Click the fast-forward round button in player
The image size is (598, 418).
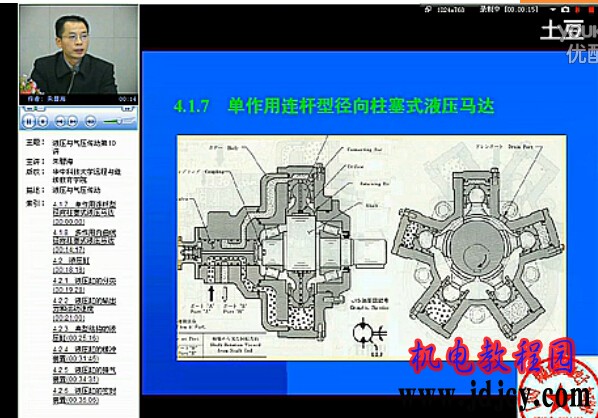pyautogui.click(x=90, y=122)
